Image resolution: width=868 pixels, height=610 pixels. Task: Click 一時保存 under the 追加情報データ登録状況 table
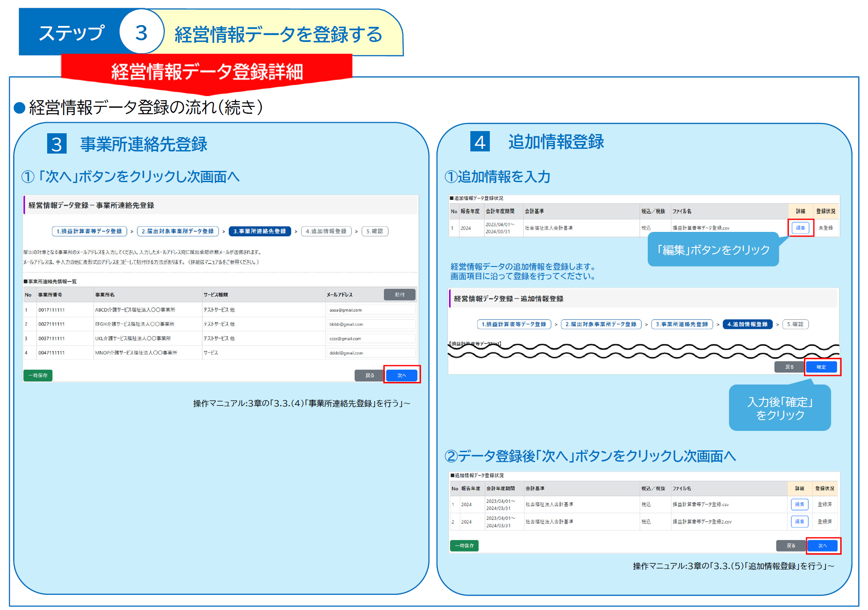pyautogui.click(x=464, y=546)
